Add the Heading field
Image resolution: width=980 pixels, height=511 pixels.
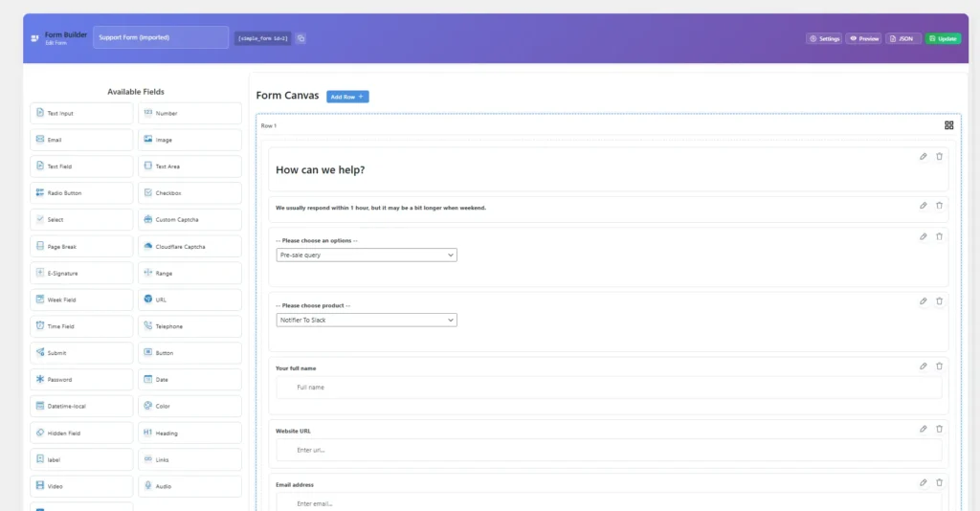tap(190, 433)
